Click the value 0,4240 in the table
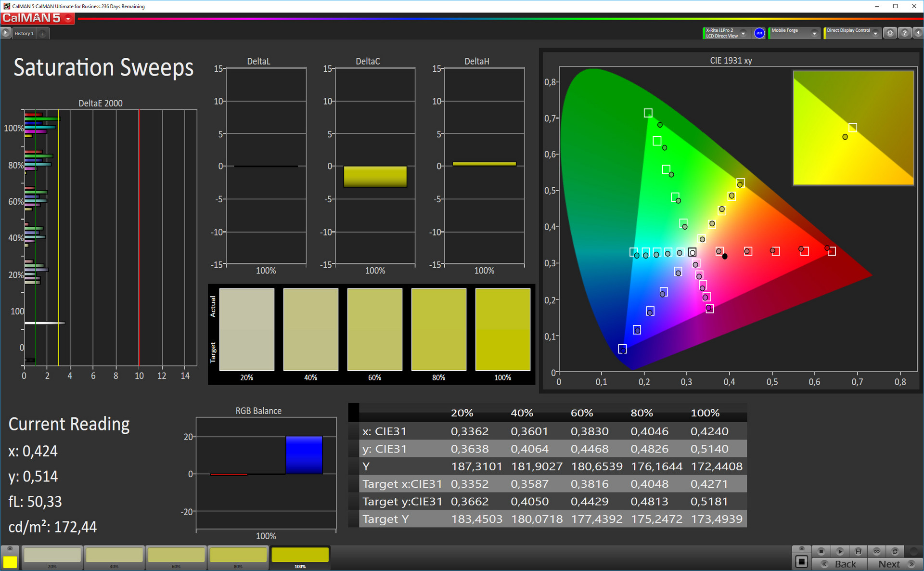Viewport: 924px width, 571px height. [x=709, y=431]
